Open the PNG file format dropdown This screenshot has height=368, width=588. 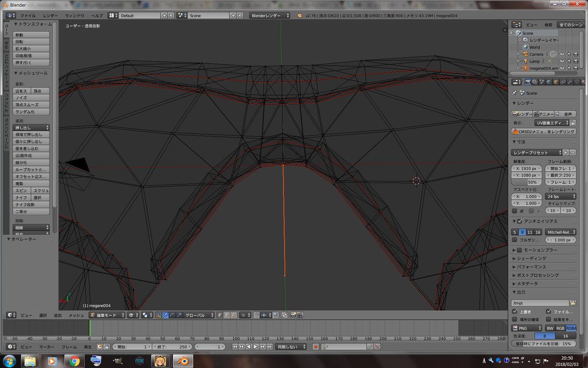527,328
